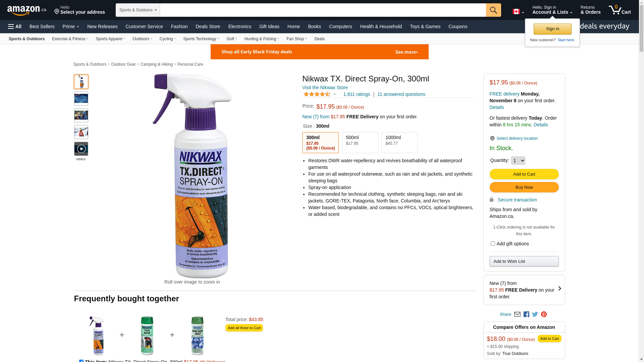Open the Sports & Outdoors search category dropdown

point(138,10)
